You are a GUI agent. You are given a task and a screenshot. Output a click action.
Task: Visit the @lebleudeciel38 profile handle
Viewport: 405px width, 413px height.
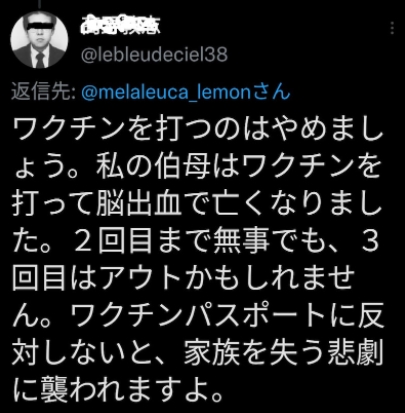(154, 54)
